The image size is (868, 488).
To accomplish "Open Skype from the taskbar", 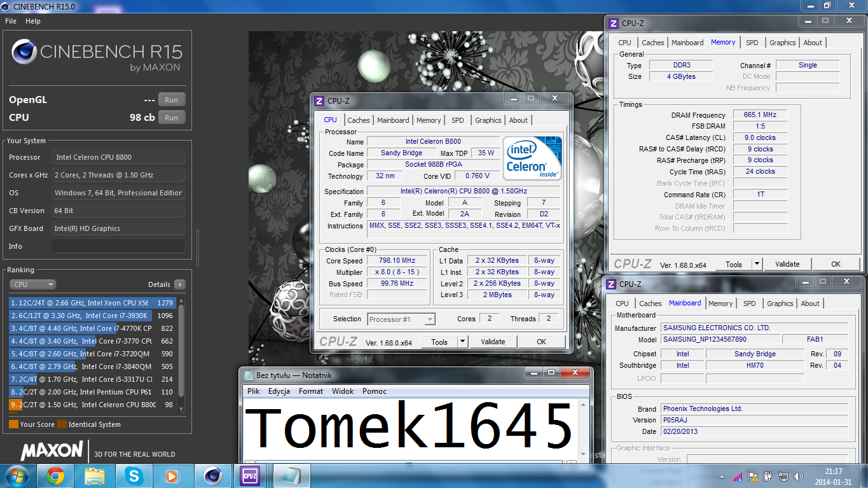I will coord(134,476).
